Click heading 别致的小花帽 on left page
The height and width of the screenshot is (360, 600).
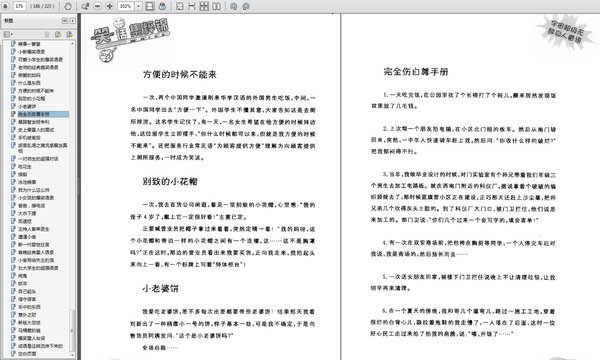tap(170, 181)
